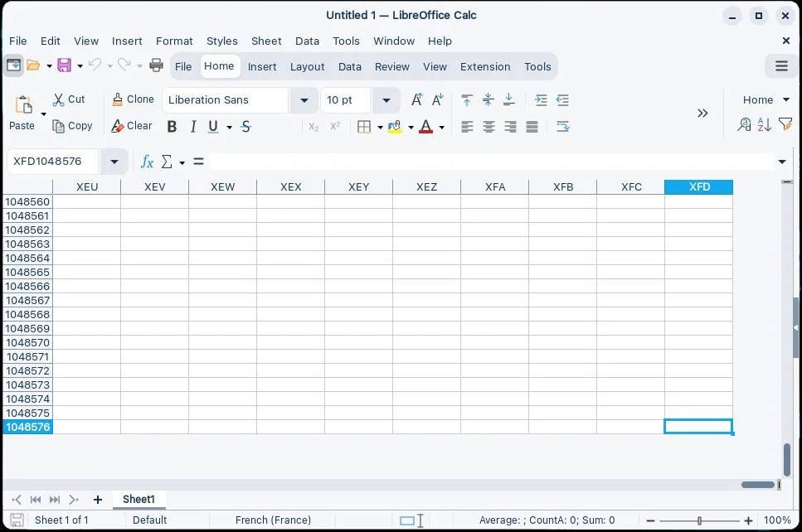Apply italic formatting
This screenshot has width=802, height=532.
[x=192, y=126]
